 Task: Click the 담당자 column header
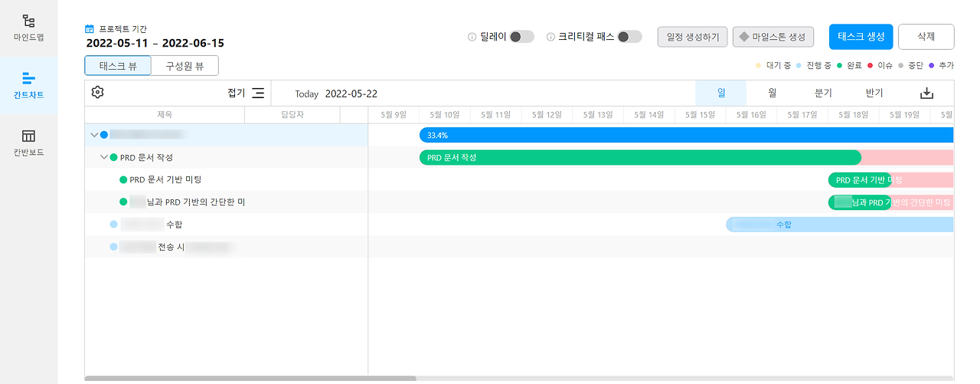click(292, 115)
